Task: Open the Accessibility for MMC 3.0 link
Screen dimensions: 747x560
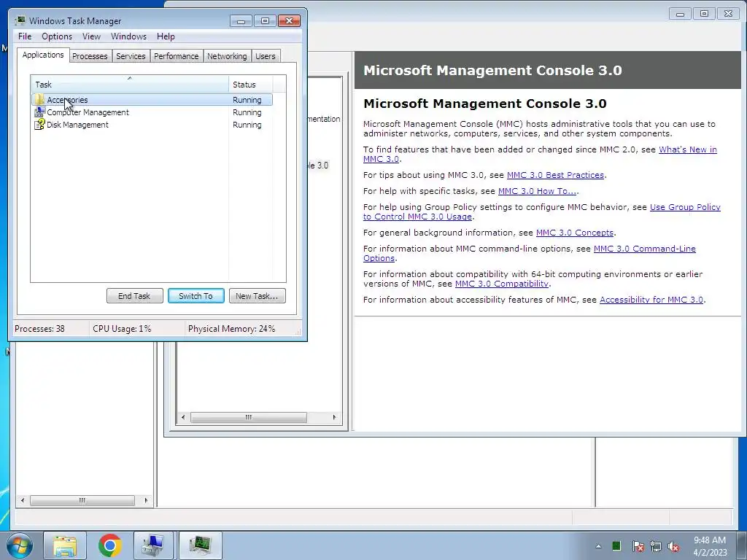Action: (x=651, y=300)
